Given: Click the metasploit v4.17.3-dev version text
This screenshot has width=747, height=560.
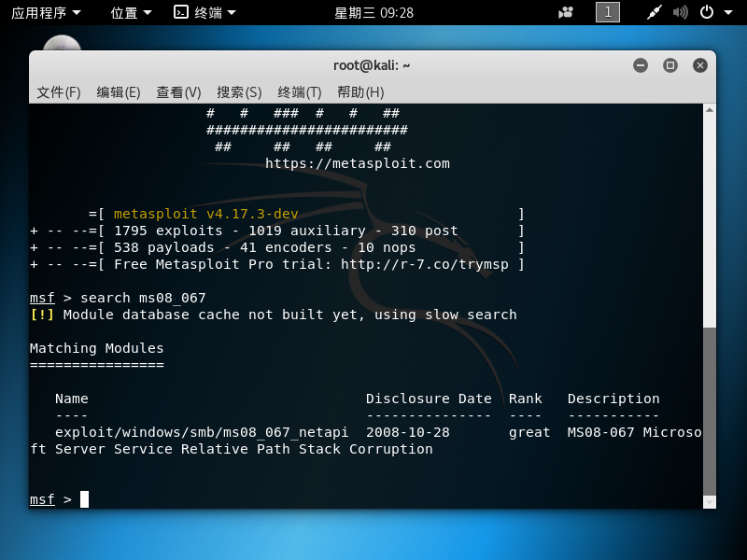Looking at the screenshot, I should [x=205, y=214].
